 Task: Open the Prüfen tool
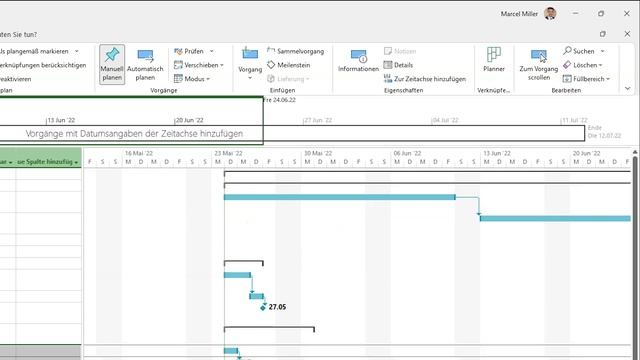189,51
